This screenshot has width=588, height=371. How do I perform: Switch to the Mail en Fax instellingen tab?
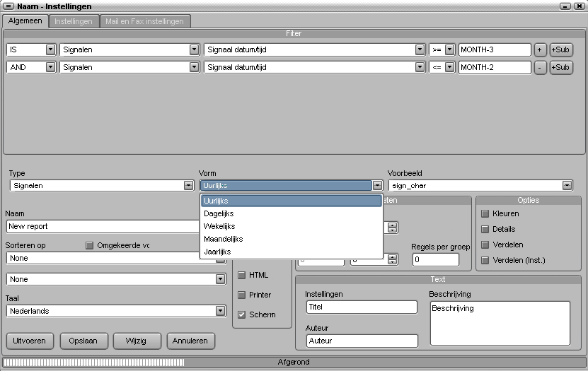(144, 21)
